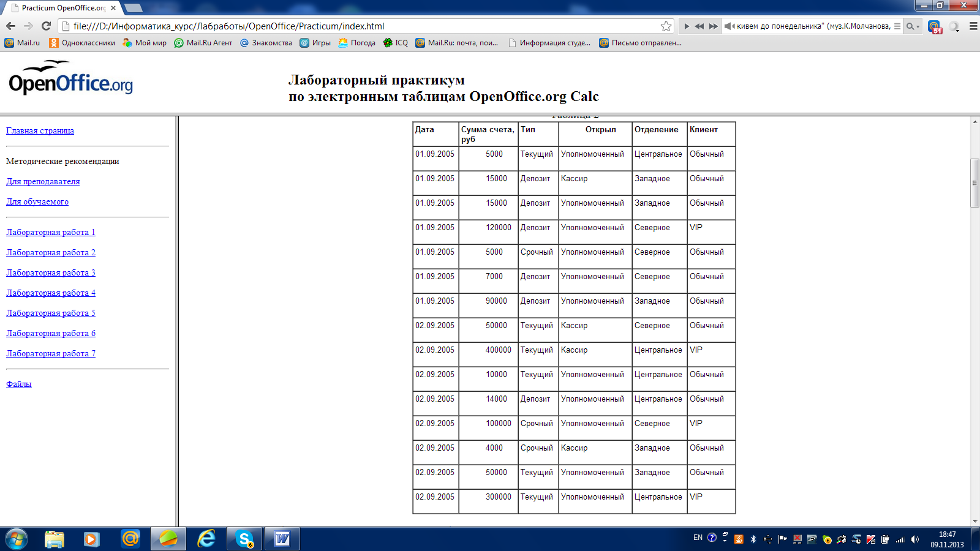The image size is (980, 551).
Task: Switch to the Word taskbar window
Action: tap(282, 539)
